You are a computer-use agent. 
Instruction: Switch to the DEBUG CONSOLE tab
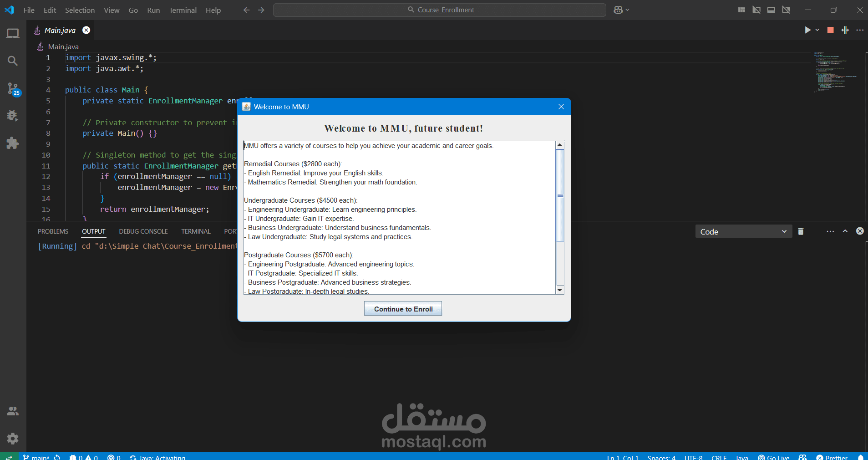(143, 231)
